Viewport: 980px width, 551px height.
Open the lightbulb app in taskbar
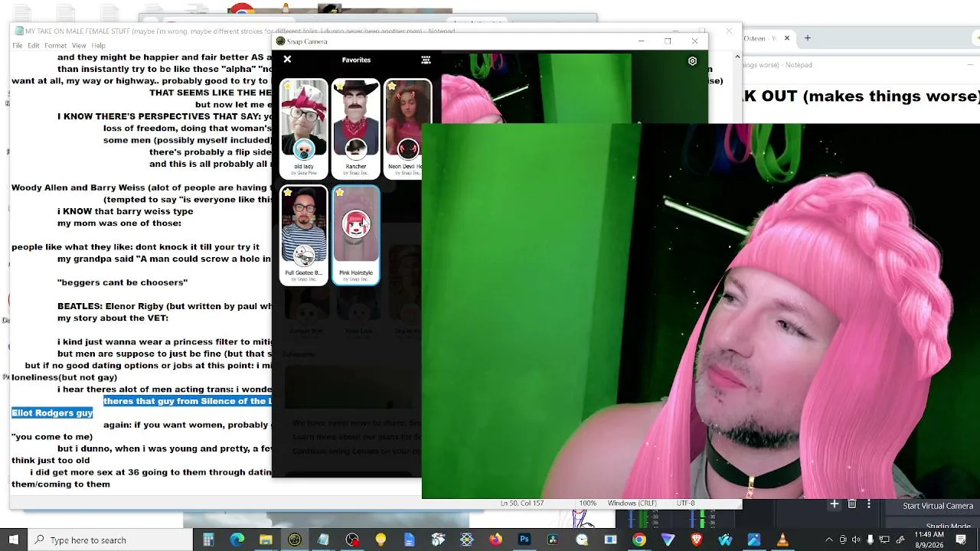pos(381,540)
